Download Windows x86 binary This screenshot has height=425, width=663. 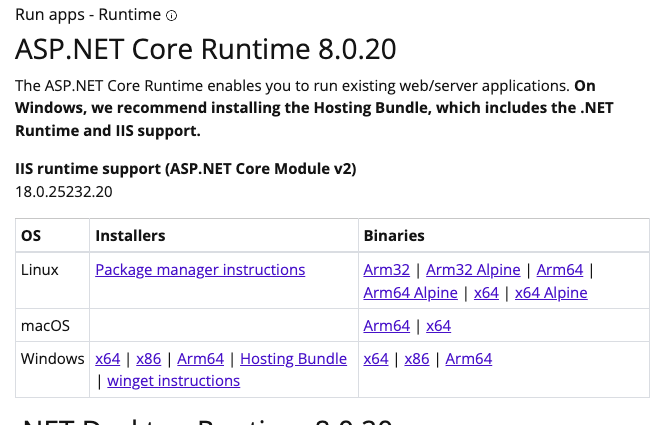tap(416, 359)
